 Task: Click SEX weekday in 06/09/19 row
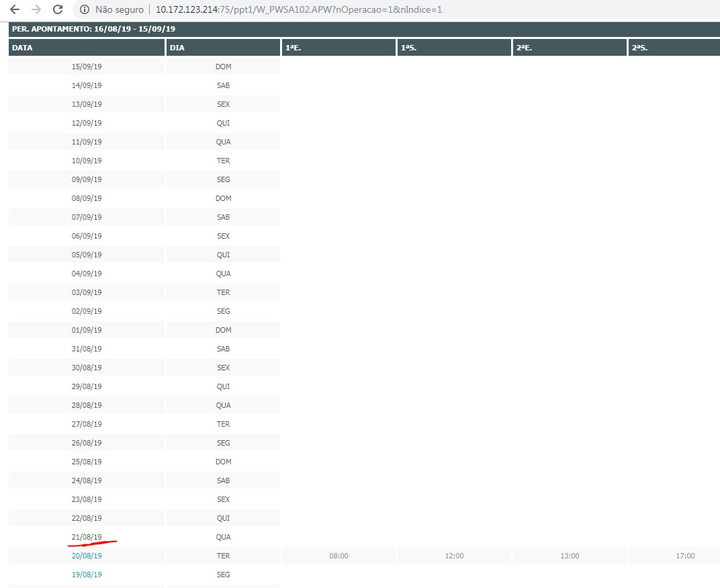click(x=223, y=236)
